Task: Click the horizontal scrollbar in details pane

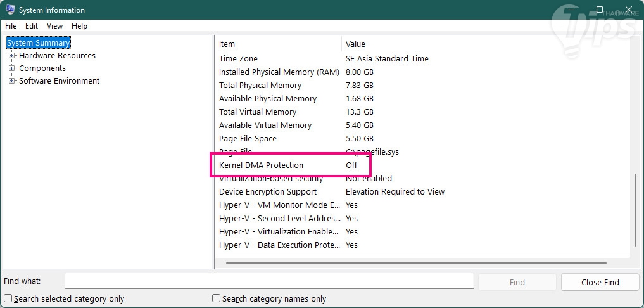Action: pyautogui.click(x=415, y=262)
